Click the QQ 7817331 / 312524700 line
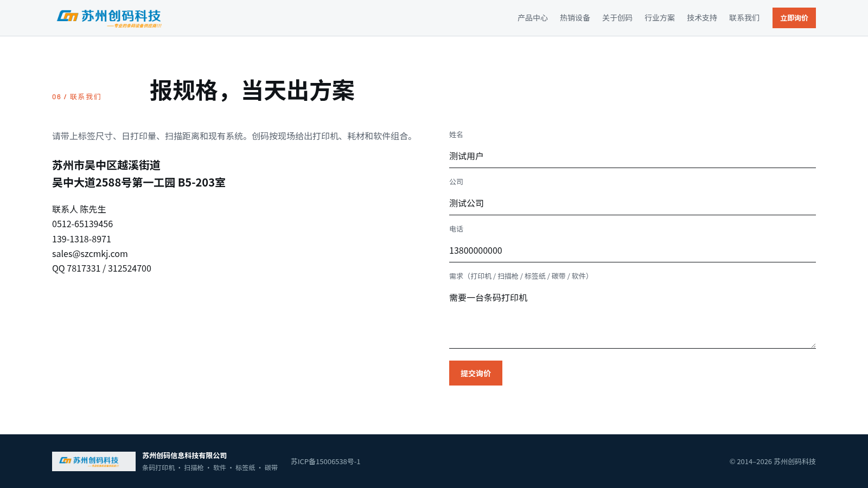This screenshot has height=488, width=868. (x=101, y=268)
